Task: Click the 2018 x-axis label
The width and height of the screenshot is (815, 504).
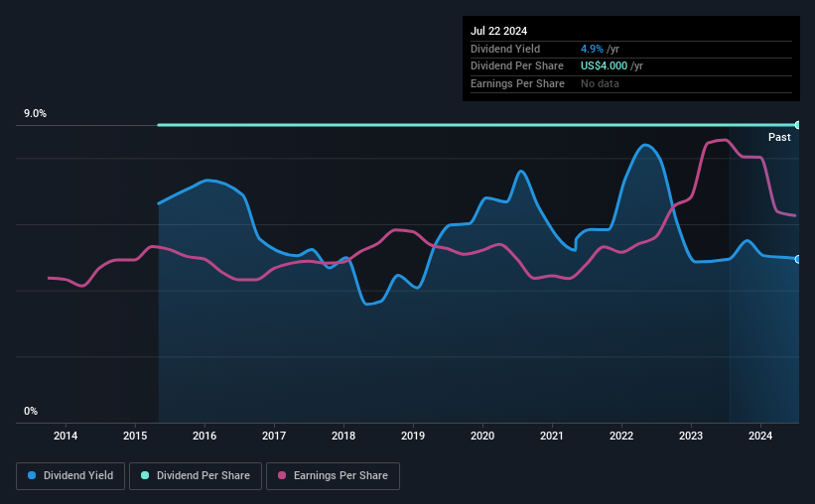Action: point(343,436)
